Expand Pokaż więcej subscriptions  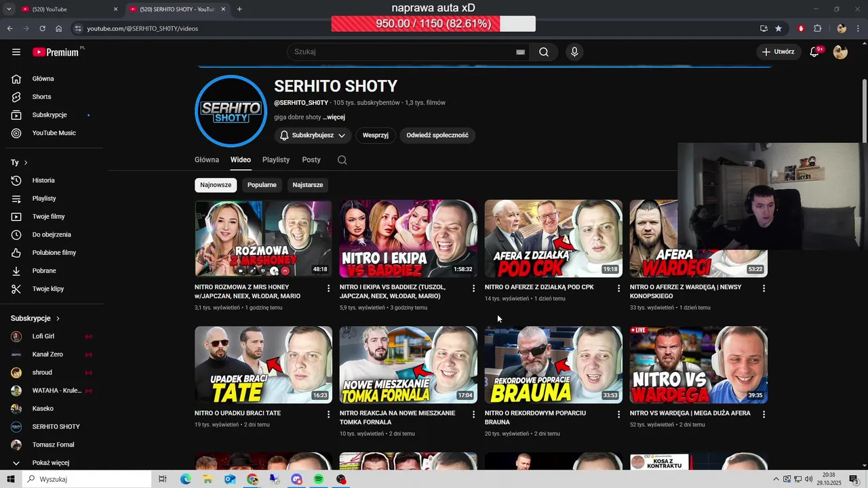coord(52,463)
